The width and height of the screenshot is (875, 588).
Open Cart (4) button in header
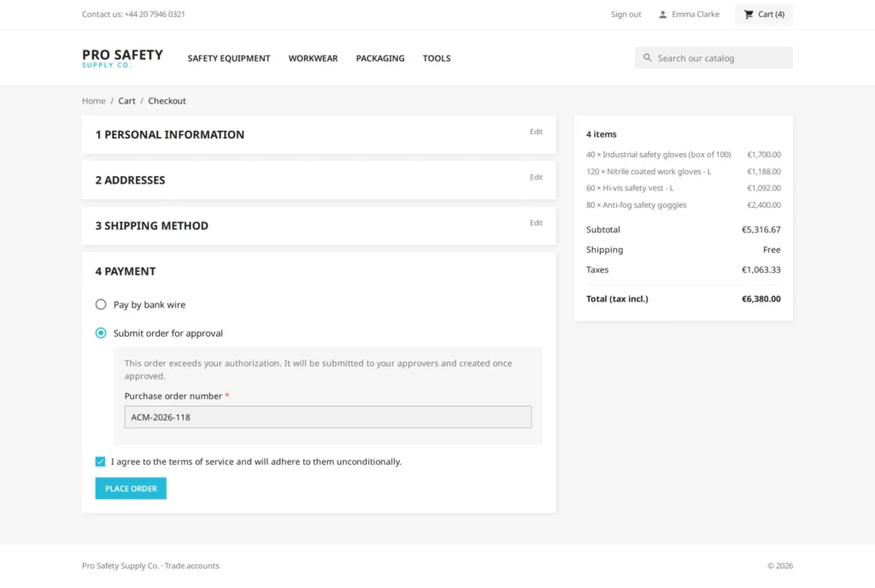[x=763, y=15]
